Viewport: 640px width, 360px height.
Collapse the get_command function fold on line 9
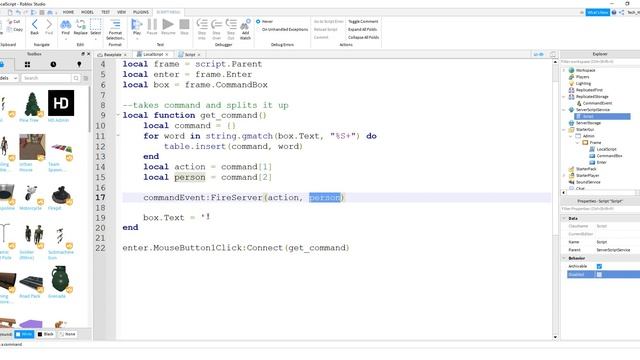tap(118, 116)
